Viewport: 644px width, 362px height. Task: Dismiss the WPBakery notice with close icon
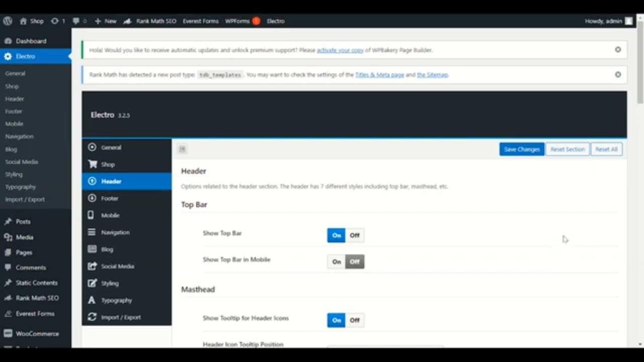click(x=618, y=50)
